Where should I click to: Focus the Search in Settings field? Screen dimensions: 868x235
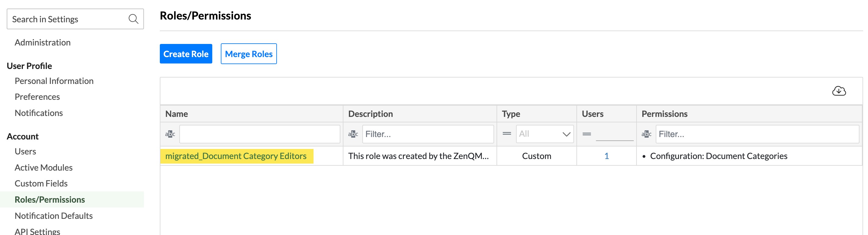[75, 19]
